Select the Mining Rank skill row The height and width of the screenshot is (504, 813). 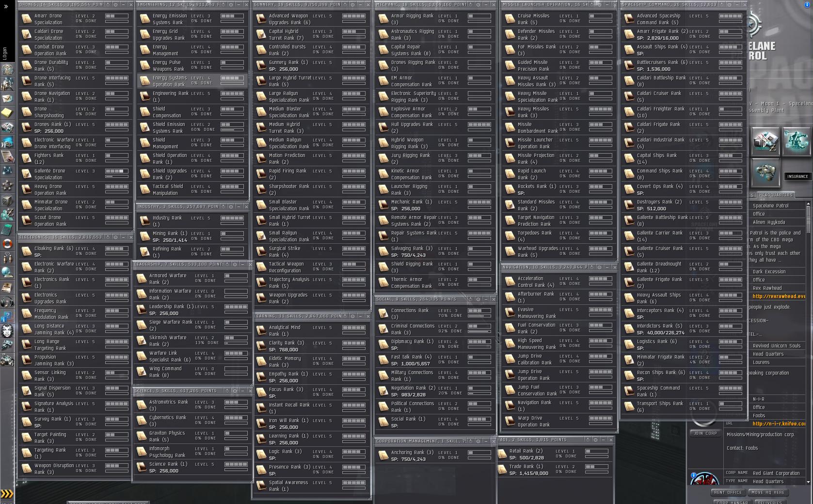[192, 236]
